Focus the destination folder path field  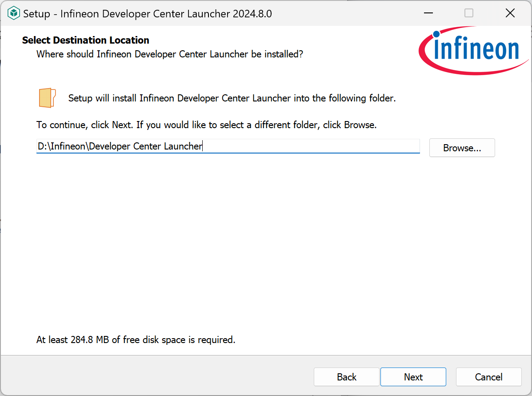pyautogui.click(x=228, y=146)
